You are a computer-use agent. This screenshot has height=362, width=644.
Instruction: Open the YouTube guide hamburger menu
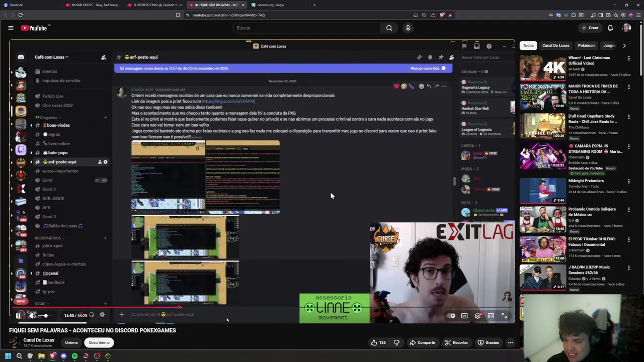click(x=11, y=28)
